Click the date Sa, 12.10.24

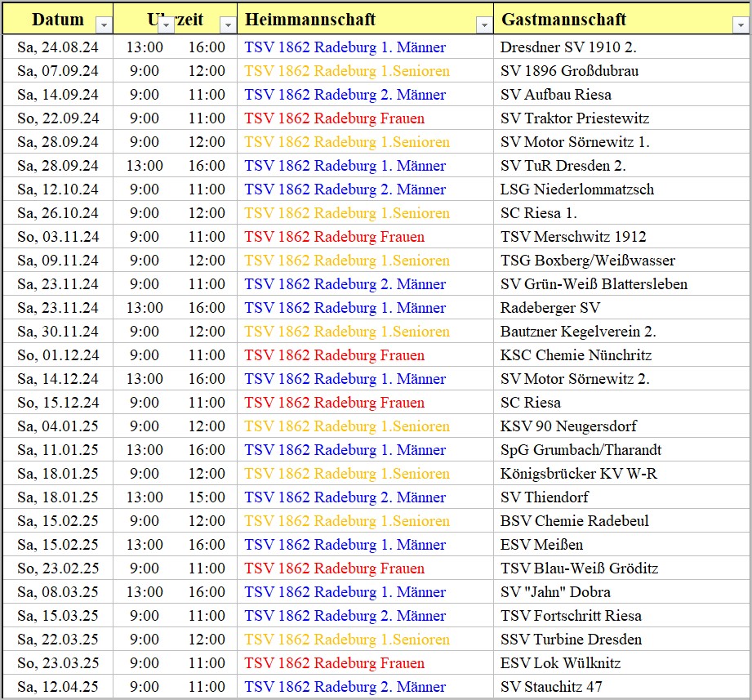pos(57,189)
